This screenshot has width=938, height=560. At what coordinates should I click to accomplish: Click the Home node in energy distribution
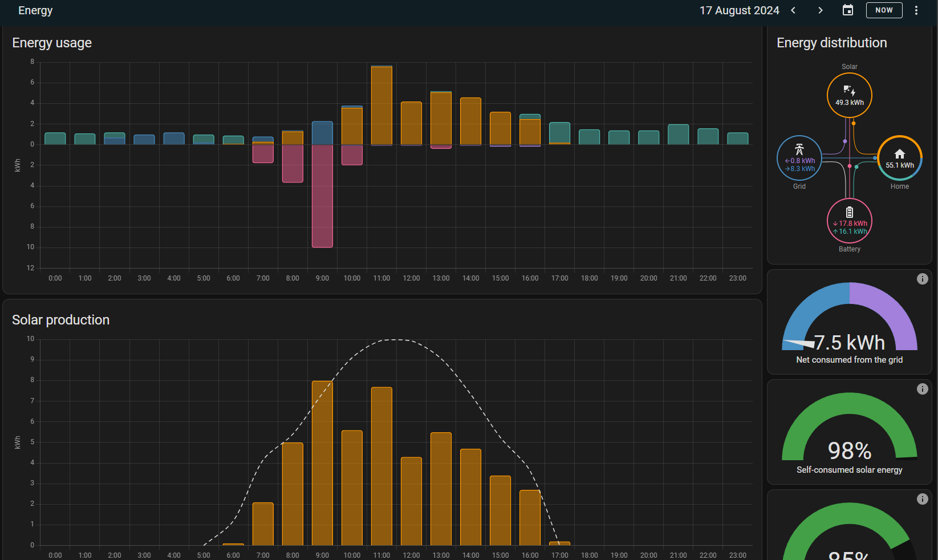click(900, 158)
